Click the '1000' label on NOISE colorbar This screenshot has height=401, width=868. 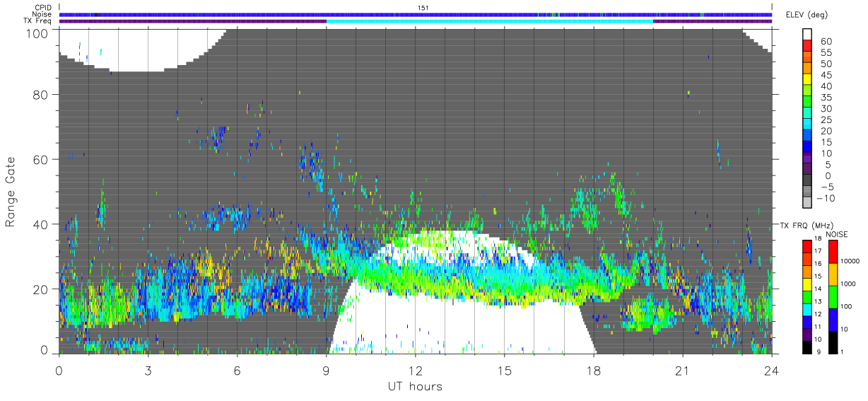click(847, 285)
